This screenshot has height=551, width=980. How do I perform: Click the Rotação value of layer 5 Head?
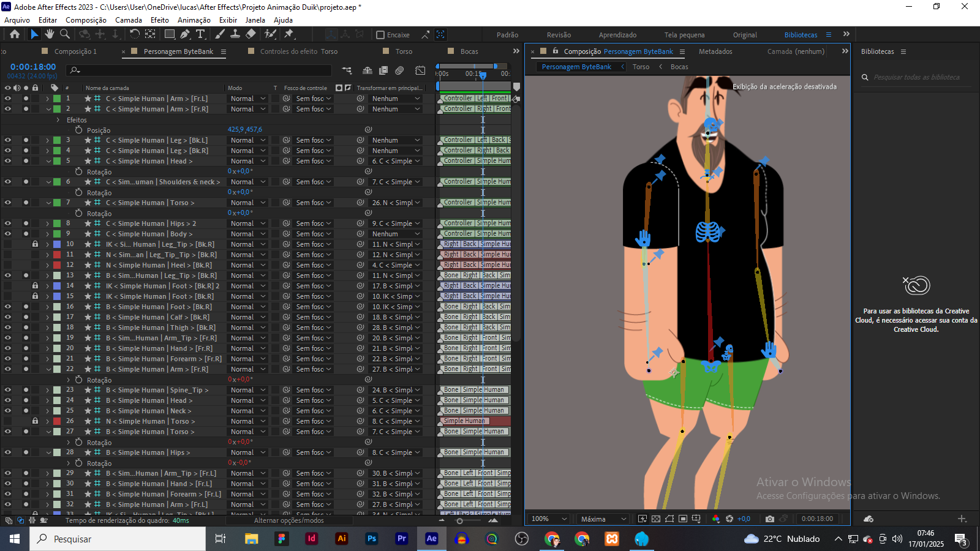tap(239, 171)
